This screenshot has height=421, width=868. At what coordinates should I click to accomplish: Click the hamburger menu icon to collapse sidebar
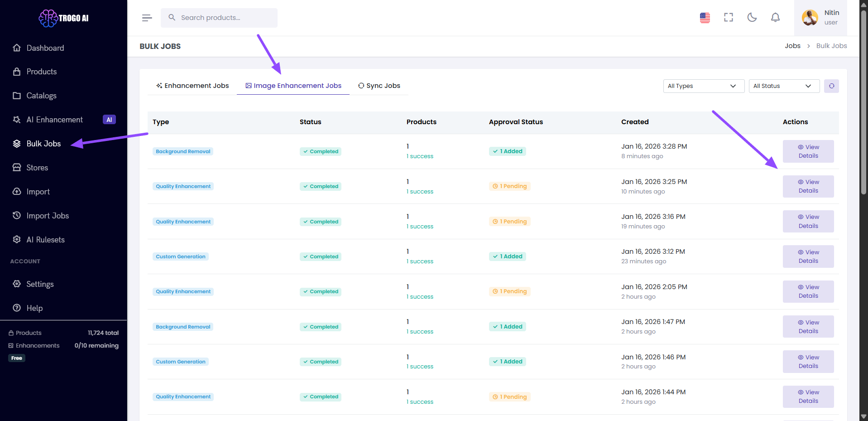(x=147, y=18)
